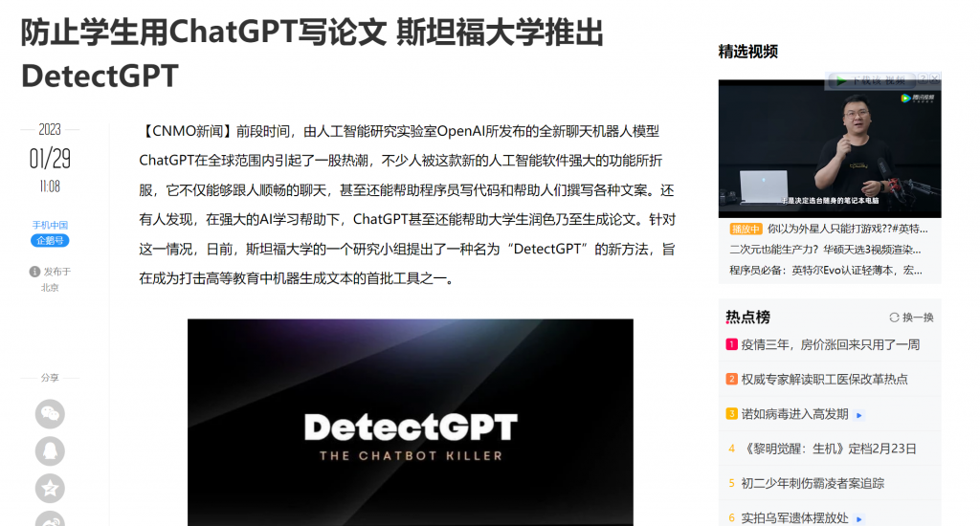The width and height of the screenshot is (980, 526).
Task: Open hot item 《黎明觉醒: 生机》定档2月23日
Action: click(829, 449)
